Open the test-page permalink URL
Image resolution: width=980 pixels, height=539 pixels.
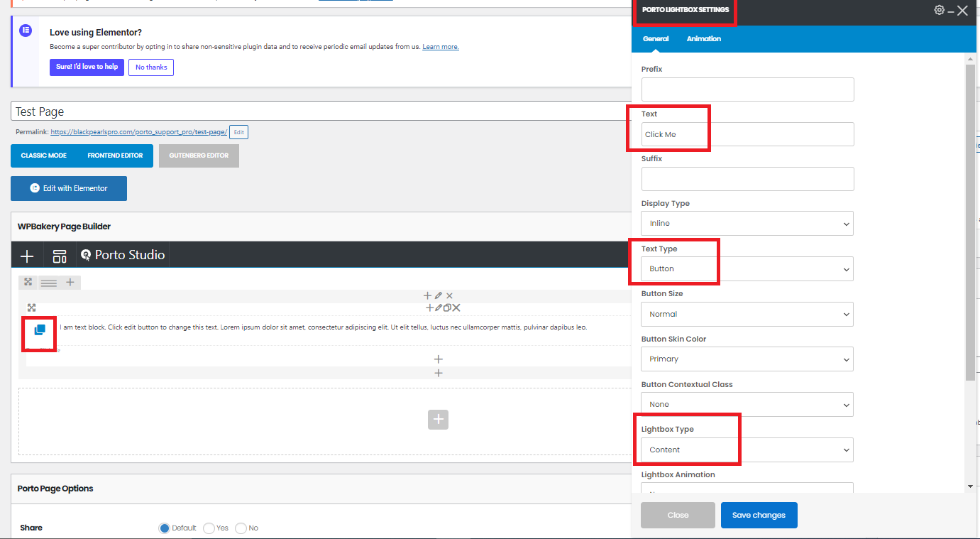tap(139, 132)
